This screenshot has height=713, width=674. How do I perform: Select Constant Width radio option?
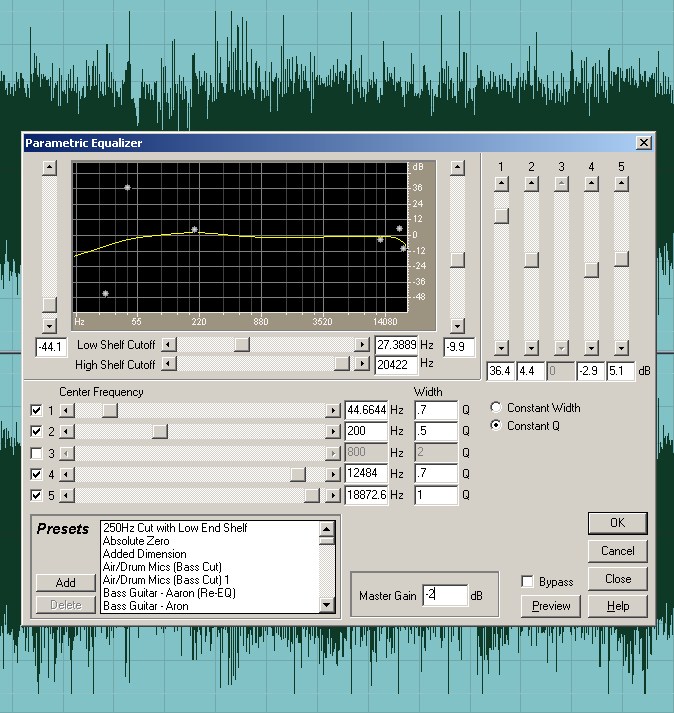tap(497, 408)
